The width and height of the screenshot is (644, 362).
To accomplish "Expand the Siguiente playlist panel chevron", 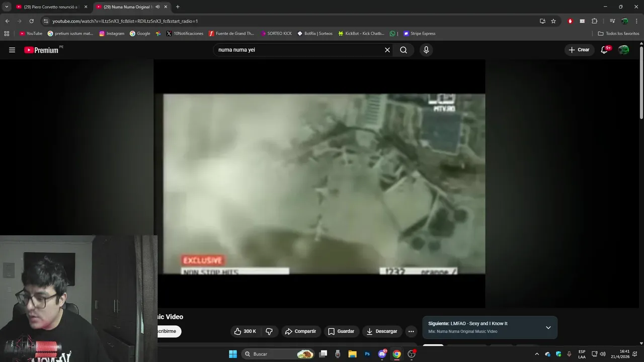I will (x=548, y=327).
